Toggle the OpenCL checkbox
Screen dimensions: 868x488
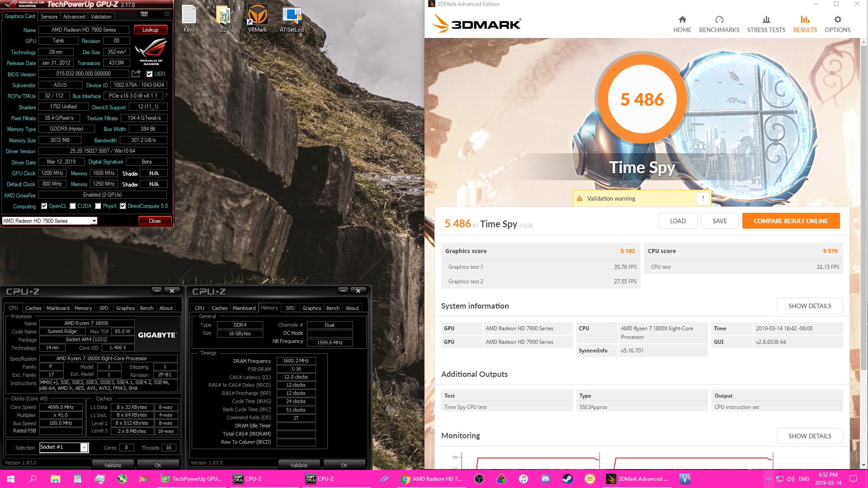coord(44,206)
